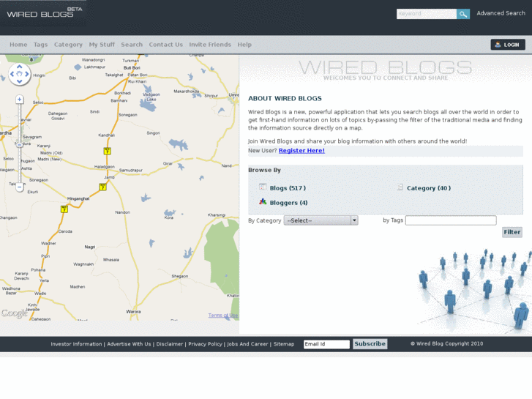Click the map zoom slider handle
532x399 pixels.
pos(19,145)
